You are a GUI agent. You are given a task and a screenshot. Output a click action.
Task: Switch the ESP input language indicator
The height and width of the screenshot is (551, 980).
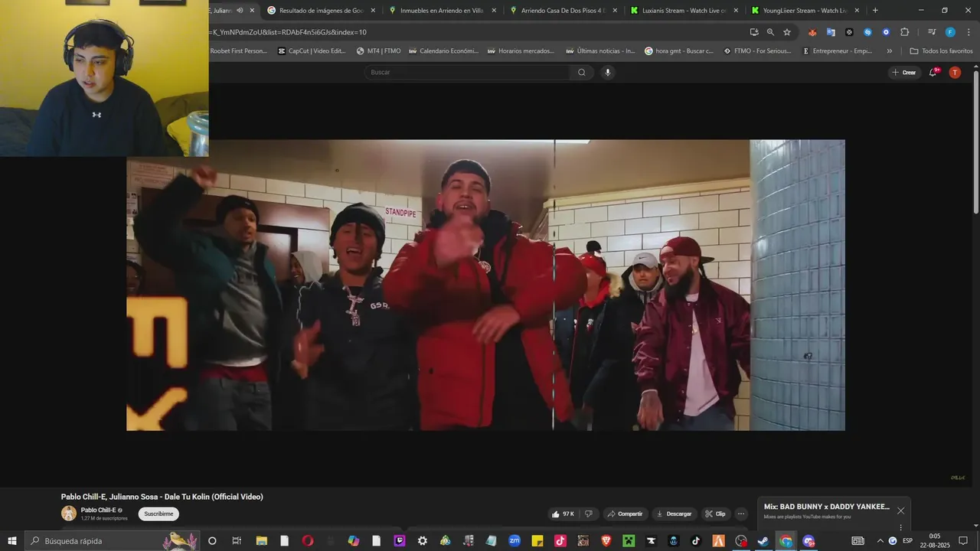pos(908,541)
